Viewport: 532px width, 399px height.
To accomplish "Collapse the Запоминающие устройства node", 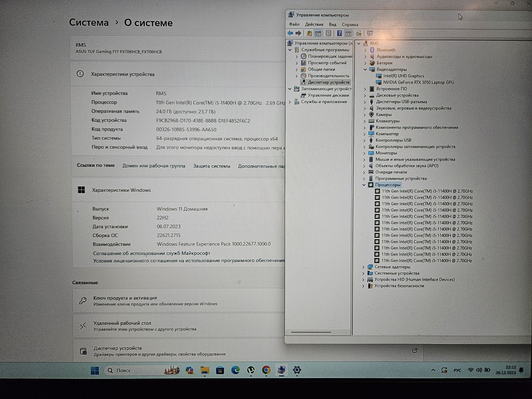I will pyautogui.click(x=290, y=89).
